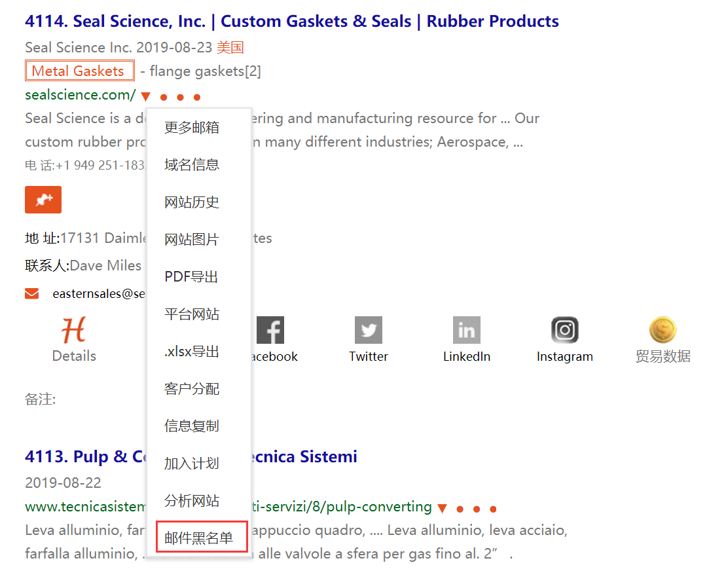Visit the sealscience.com/ URL link
This screenshot has height=569, width=728.
pos(81,95)
